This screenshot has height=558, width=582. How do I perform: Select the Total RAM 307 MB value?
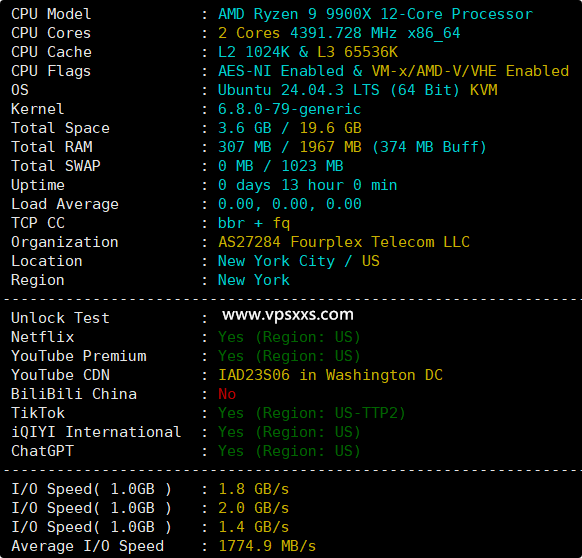tap(245, 147)
